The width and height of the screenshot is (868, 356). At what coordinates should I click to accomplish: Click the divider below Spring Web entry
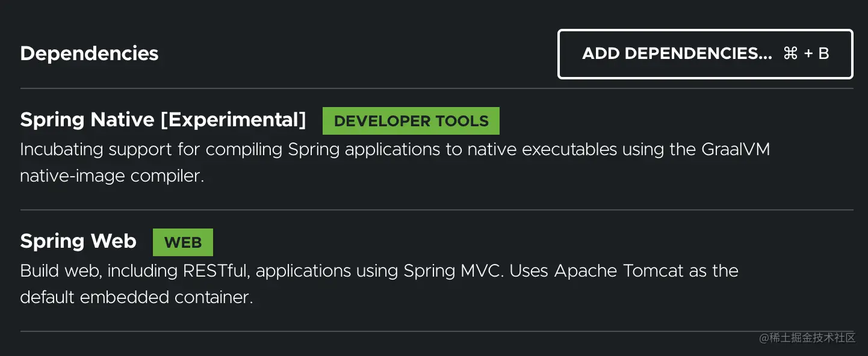click(x=436, y=331)
